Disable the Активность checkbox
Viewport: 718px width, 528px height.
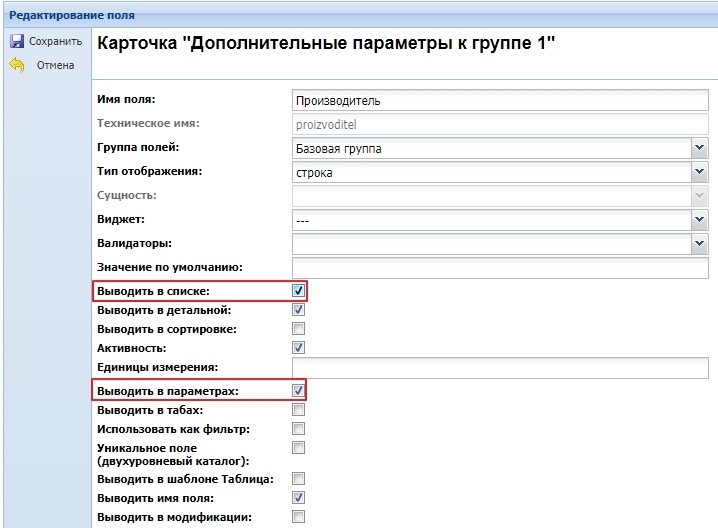point(298,348)
